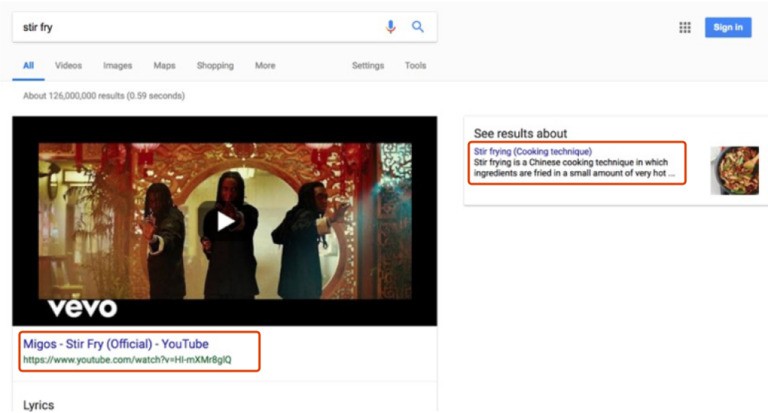
Task: Open the Google apps grid
Action: point(685,27)
